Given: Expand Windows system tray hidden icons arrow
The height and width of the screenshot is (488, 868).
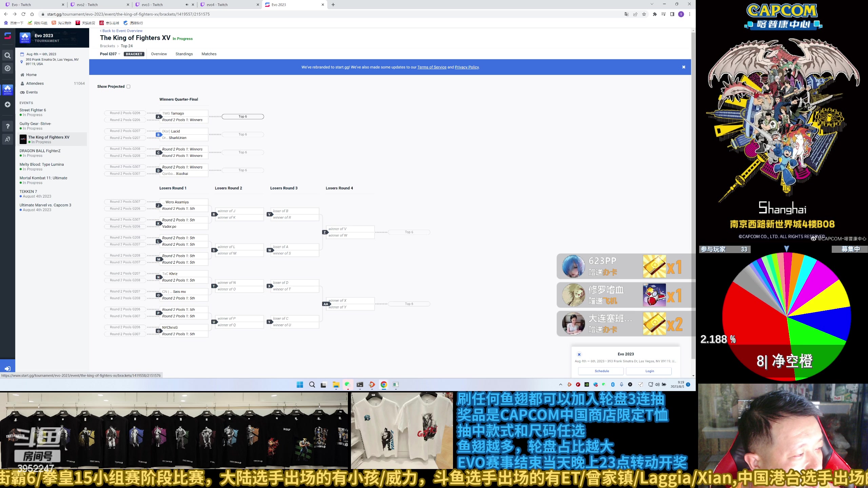Looking at the screenshot, I should click(x=560, y=385).
